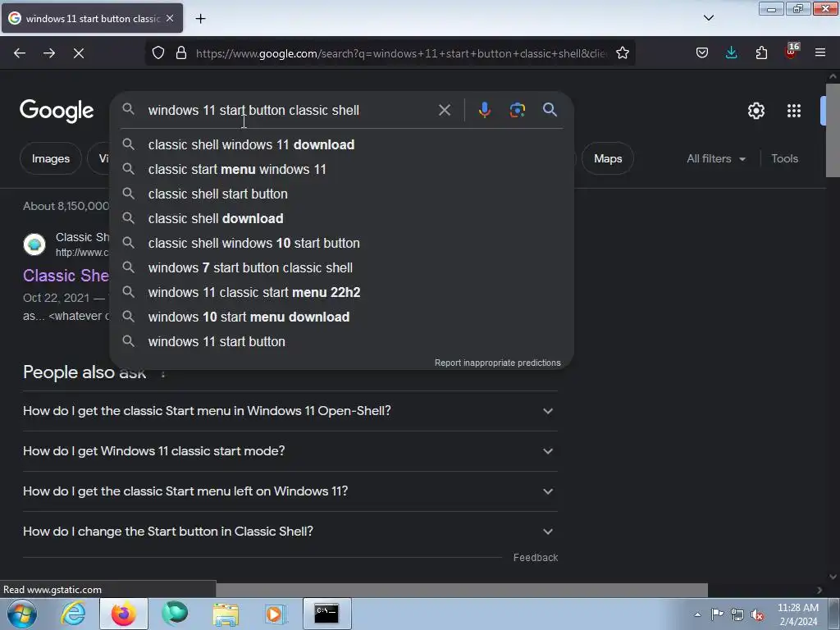
Task: Bookmark this page with the star icon
Action: click(623, 53)
